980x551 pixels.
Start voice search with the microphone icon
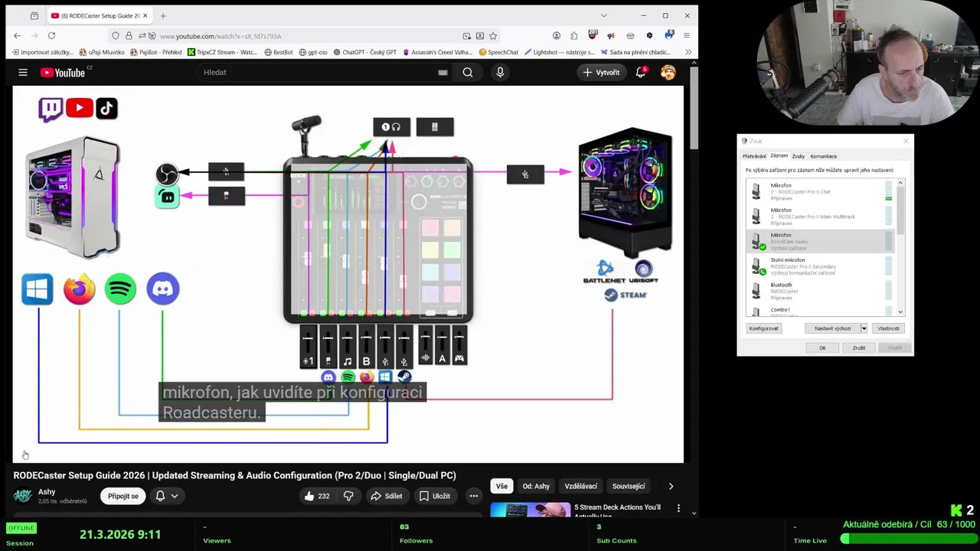(500, 72)
